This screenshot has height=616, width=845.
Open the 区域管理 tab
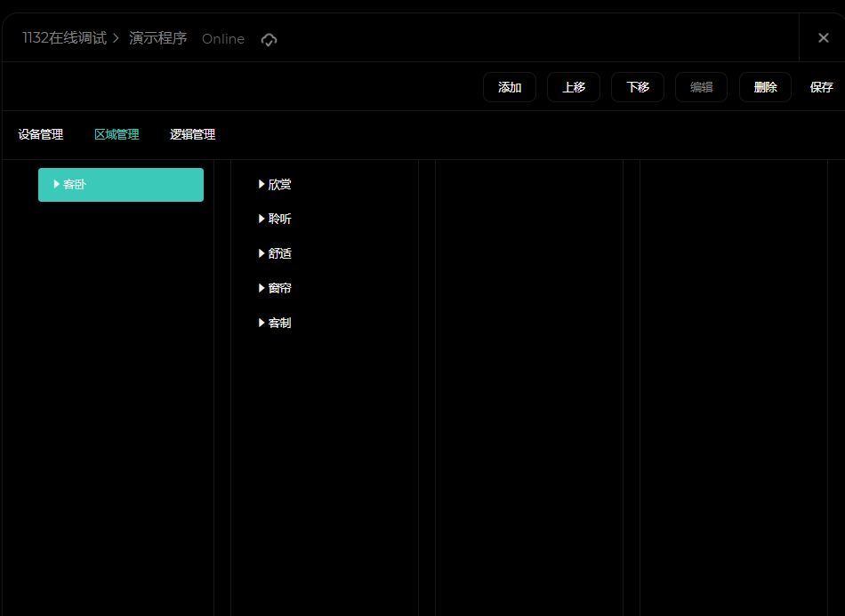coord(117,134)
